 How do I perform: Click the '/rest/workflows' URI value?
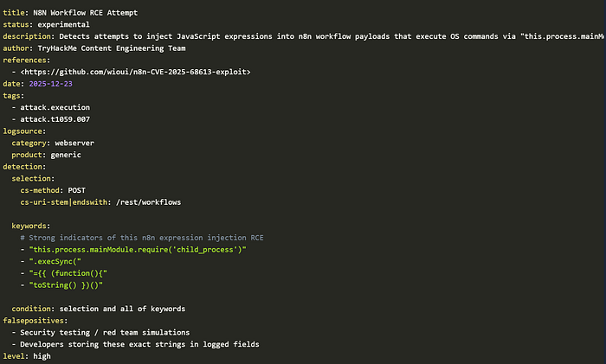pyautogui.click(x=148, y=202)
